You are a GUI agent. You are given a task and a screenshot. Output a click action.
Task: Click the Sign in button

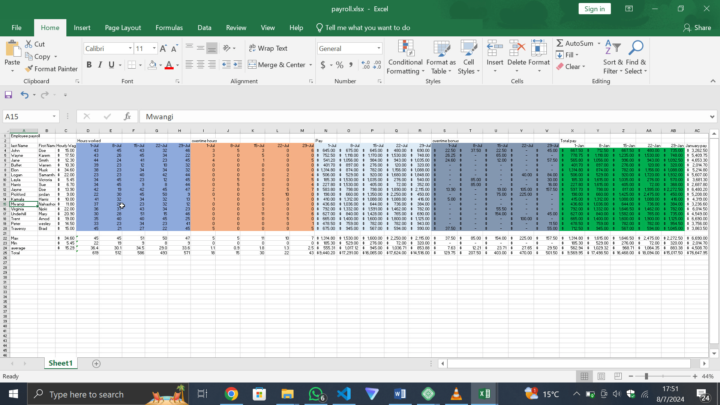(x=594, y=8)
